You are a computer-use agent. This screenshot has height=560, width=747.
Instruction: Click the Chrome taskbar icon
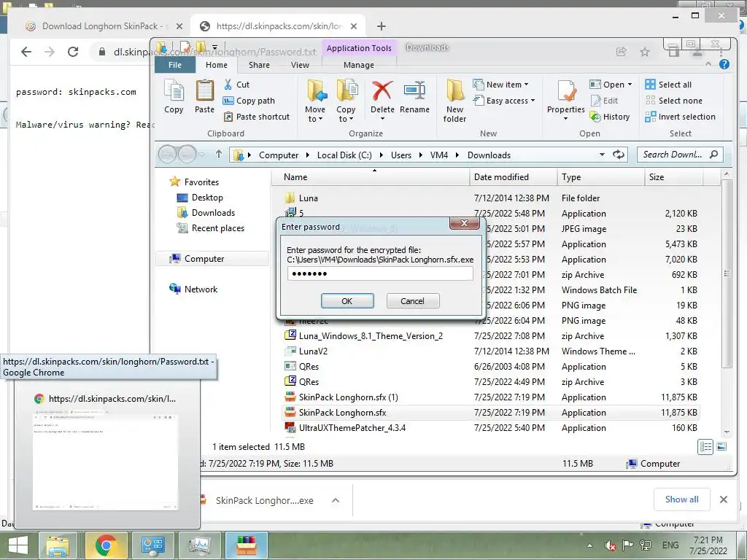tap(106, 545)
